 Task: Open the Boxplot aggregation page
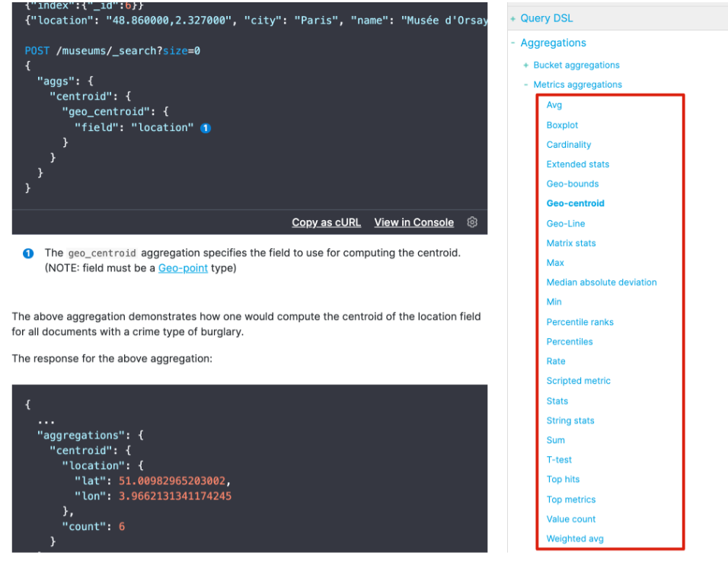(561, 125)
